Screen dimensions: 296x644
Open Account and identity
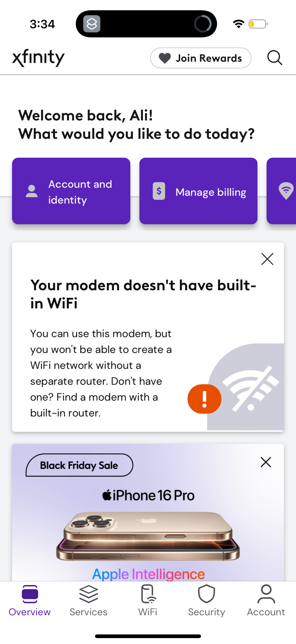point(71,191)
